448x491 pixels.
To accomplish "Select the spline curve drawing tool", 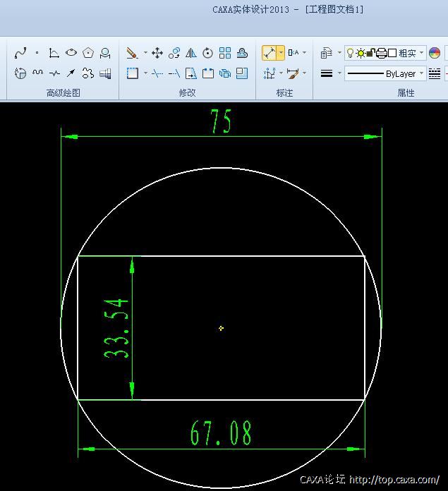I will [x=20, y=53].
